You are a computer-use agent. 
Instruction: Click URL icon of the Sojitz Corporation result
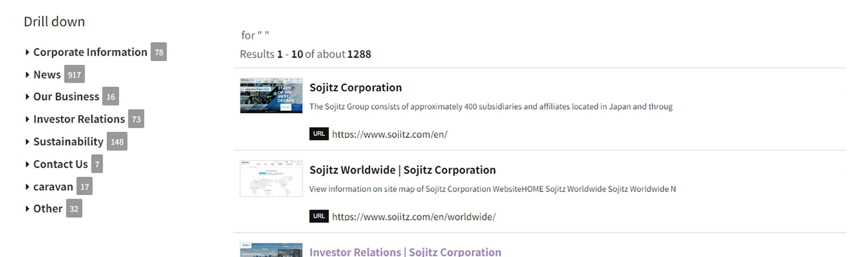[319, 134]
